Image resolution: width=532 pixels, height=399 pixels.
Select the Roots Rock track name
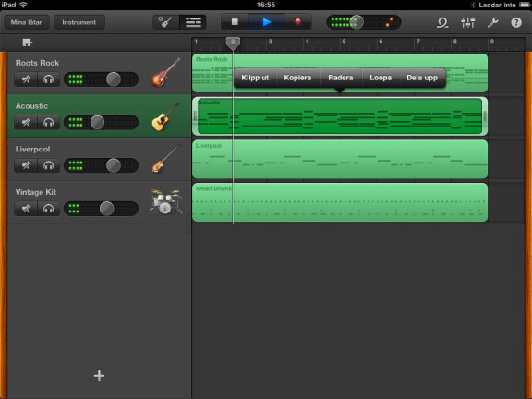[37, 63]
